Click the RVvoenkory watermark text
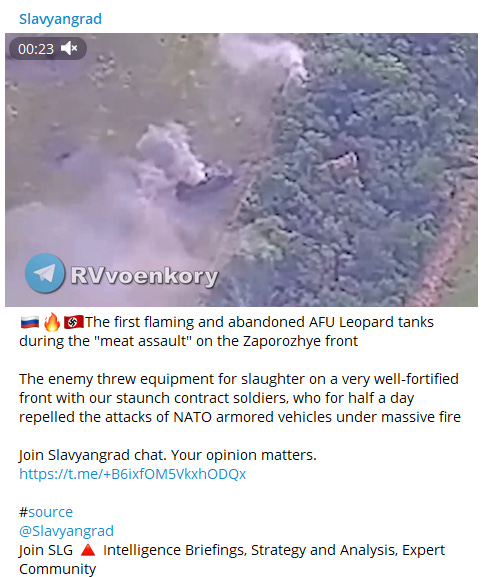Viewport: 487px width, 577px height. (145, 276)
